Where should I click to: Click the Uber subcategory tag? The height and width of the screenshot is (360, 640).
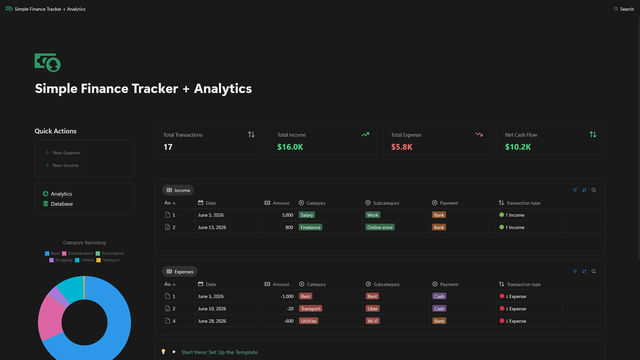(372, 309)
